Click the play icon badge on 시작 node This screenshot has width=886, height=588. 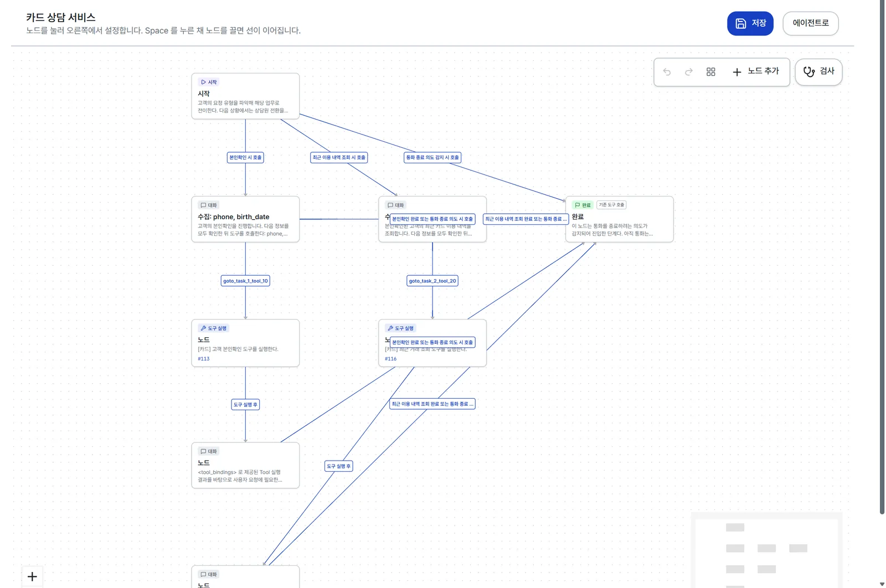pyautogui.click(x=209, y=82)
